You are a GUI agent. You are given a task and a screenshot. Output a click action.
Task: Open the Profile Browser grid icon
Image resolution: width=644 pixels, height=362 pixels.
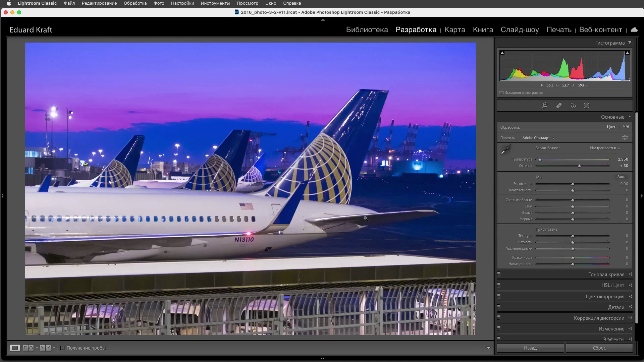point(625,138)
